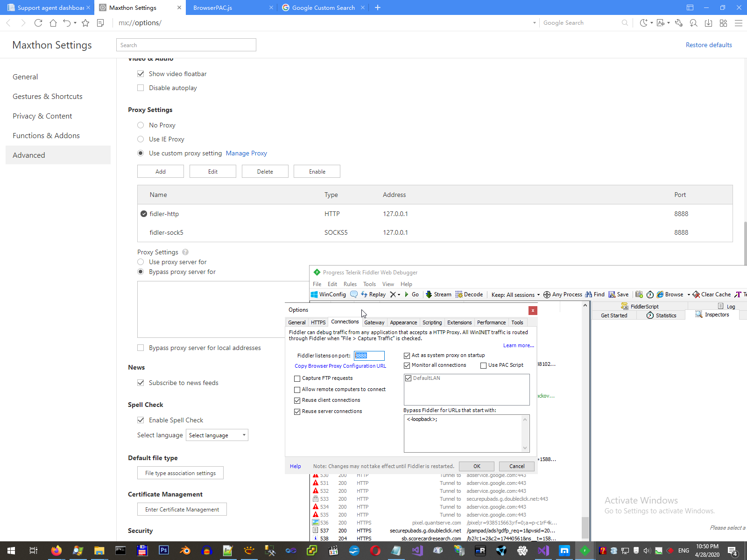Reload the page with the refresh icon
Image resolution: width=747 pixels, height=560 pixels.
pos(38,23)
